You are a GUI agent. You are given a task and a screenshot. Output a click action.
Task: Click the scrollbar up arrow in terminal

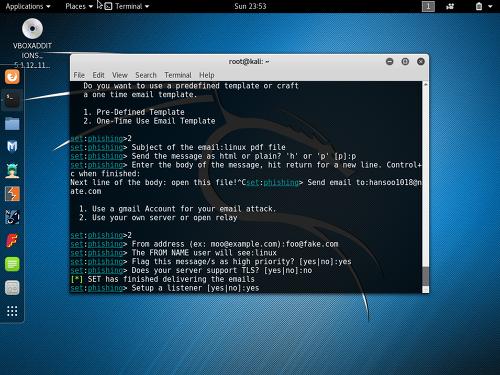pyautogui.click(x=425, y=85)
